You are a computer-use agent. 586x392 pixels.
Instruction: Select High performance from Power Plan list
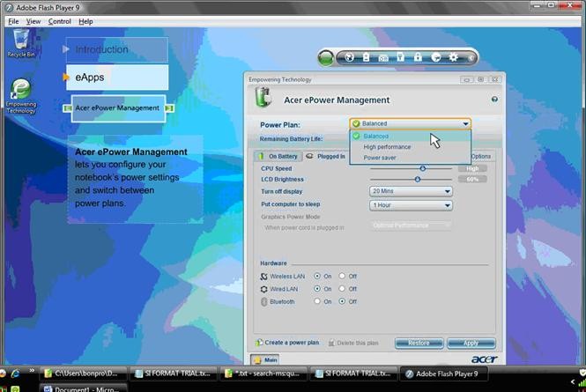(x=387, y=147)
